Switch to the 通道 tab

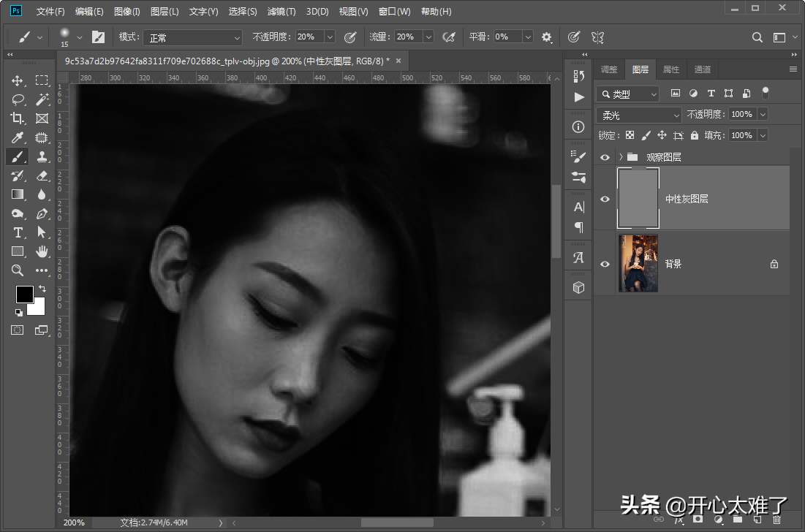tap(702, 69)
